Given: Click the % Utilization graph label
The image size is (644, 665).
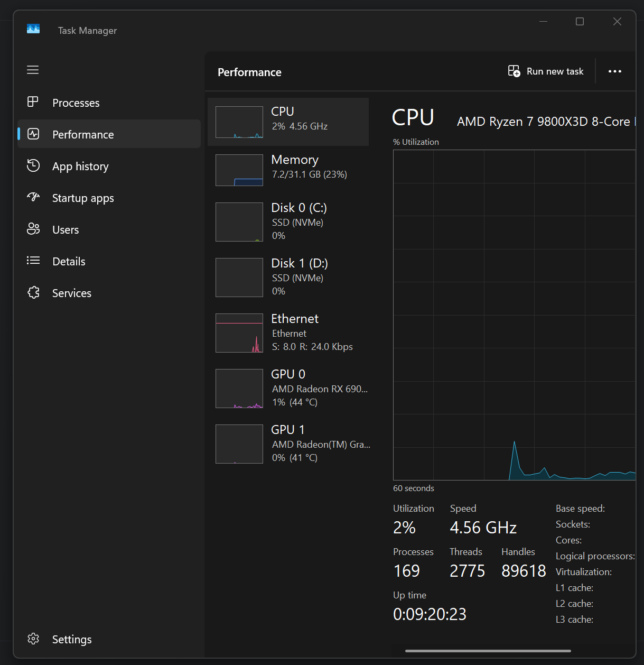Looking at the screenshot, I should (416, 142).
